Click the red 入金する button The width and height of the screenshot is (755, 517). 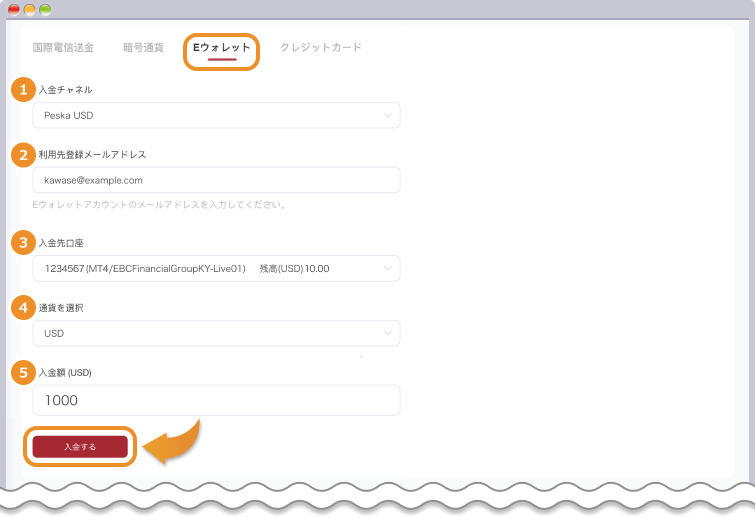[x=80, y=447]
